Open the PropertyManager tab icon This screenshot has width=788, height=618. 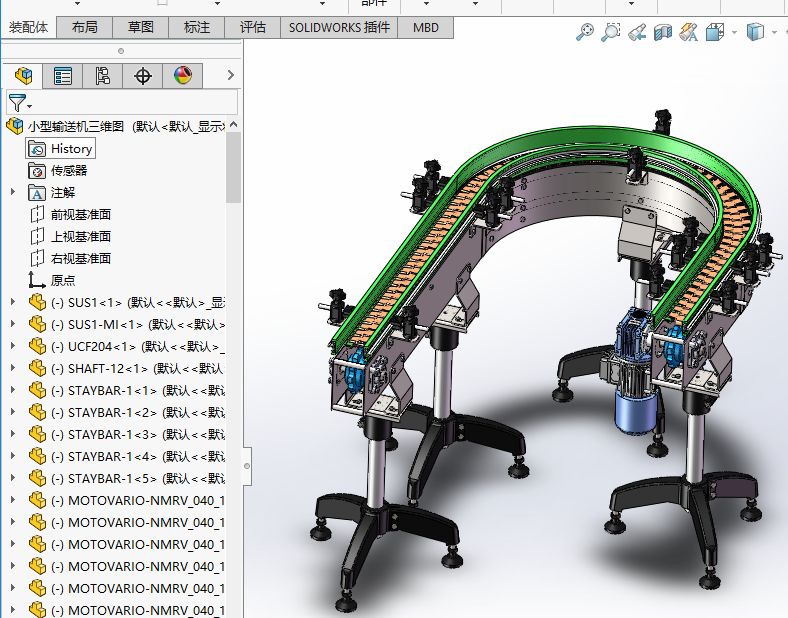pyautogui.click(x=63, y=76)
